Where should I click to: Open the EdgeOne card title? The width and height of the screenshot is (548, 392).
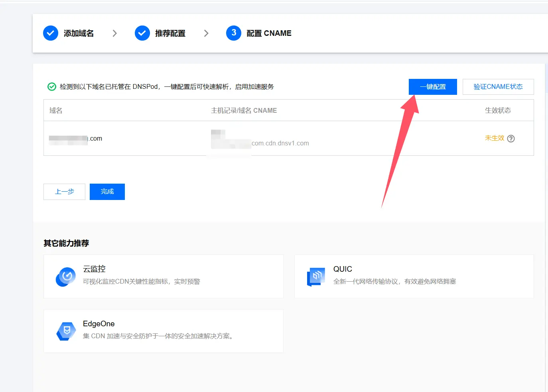tap(99, 323)
